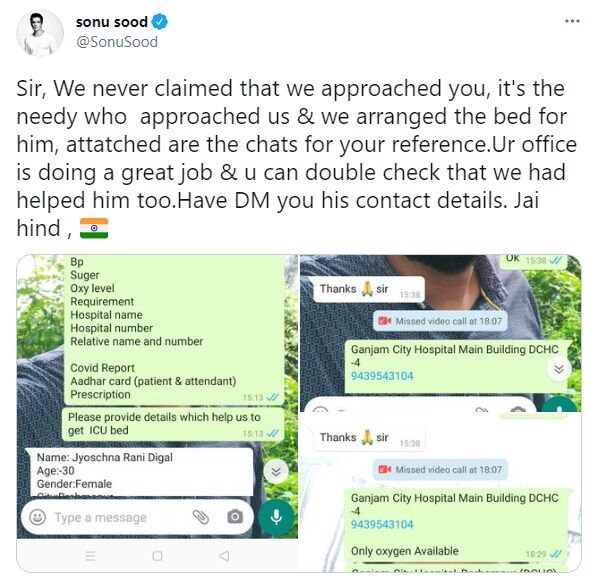Tap the scroll-down chevron in left chat
This screenshot has height=582, width=596.
click(276, 472)
